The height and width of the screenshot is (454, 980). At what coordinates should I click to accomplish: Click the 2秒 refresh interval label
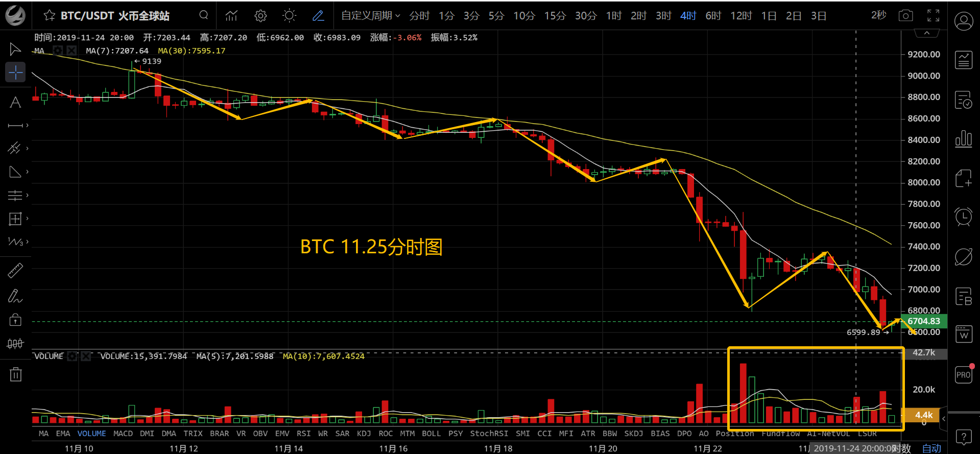(878, 16)
